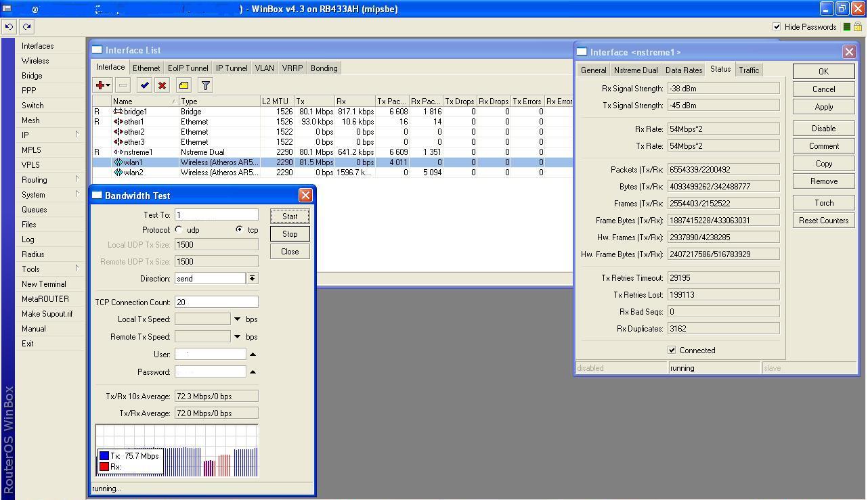Collapse the User field arrow
868x500 pixels.
click(x=253, y=355)
